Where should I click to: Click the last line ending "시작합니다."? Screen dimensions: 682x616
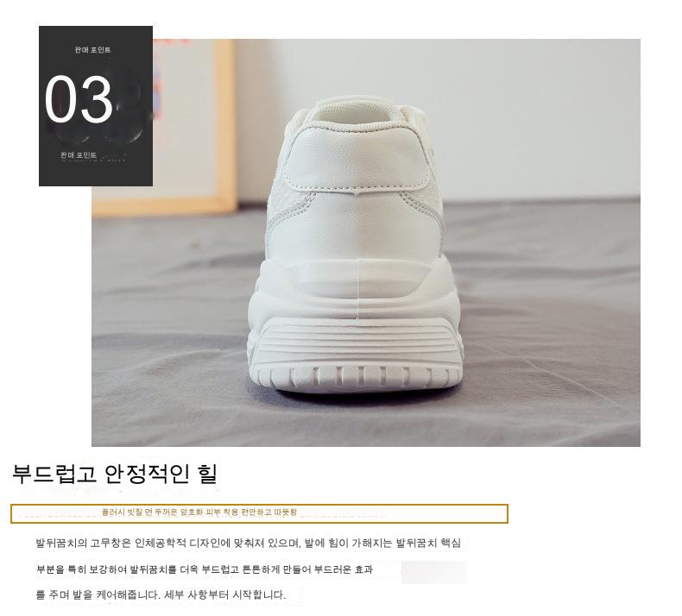point(161,594)
